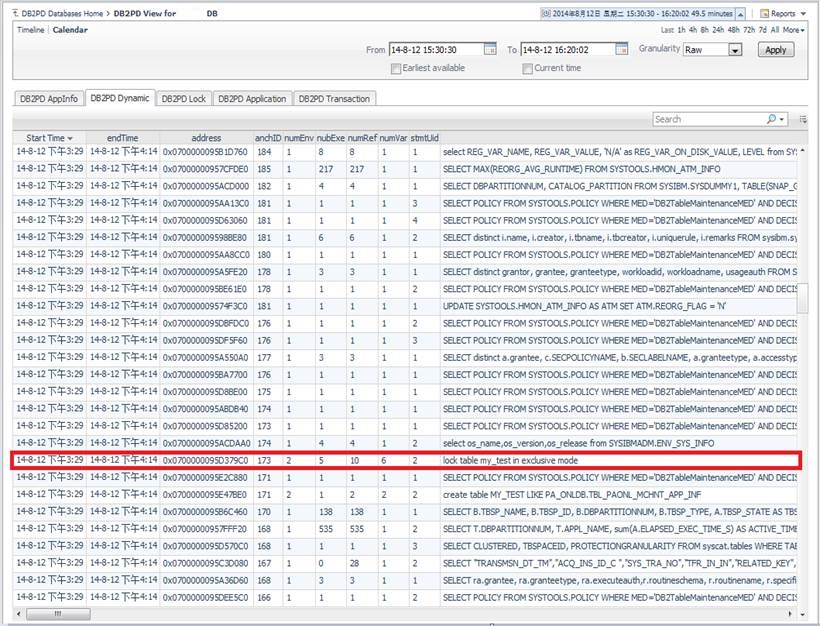
Task: Switch to the DB2PD Lock tab
Action: tap(183, 98)
